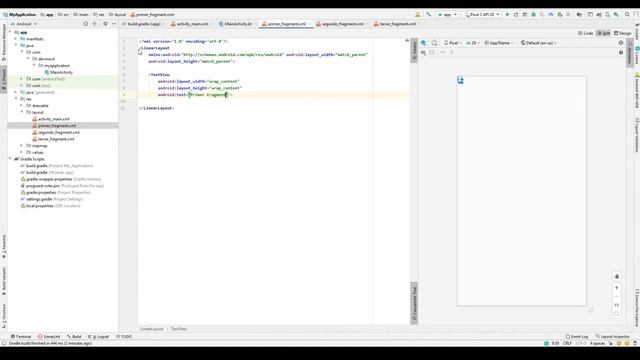Open the Logcat tool window
The image size is (640, 360).
(x=98, y=337)
